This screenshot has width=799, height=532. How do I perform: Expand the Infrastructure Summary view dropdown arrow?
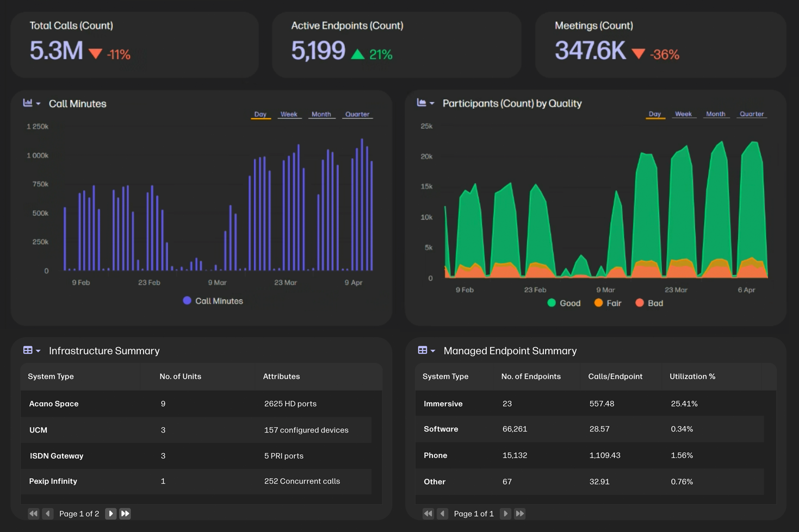(38, 351)
